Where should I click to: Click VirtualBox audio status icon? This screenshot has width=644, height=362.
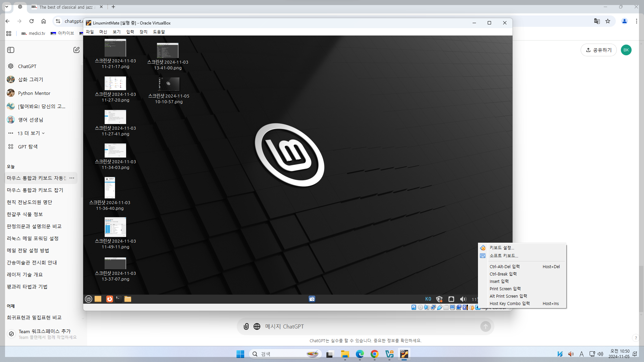point(427,307)
